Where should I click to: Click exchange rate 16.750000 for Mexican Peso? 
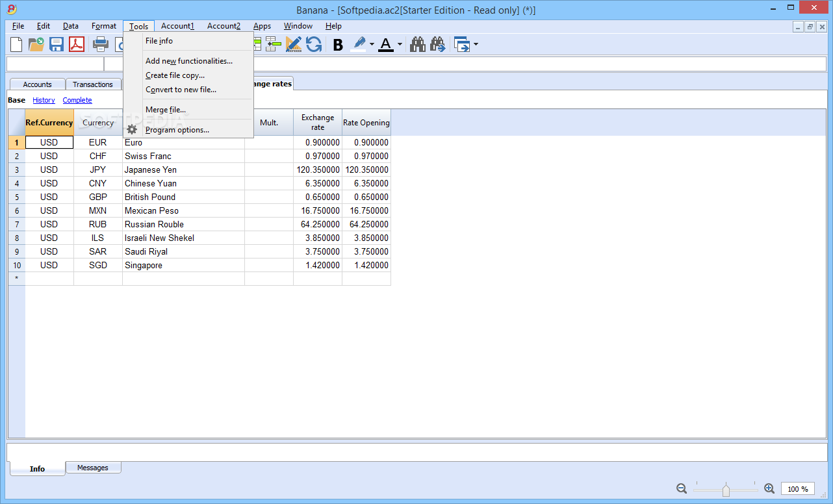pyautogui.click(x=318, y=210)
